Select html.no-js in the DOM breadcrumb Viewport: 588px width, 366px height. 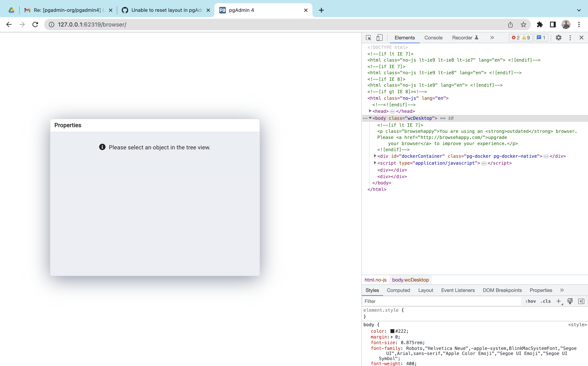pyautogui.click(x=375, y=279)
